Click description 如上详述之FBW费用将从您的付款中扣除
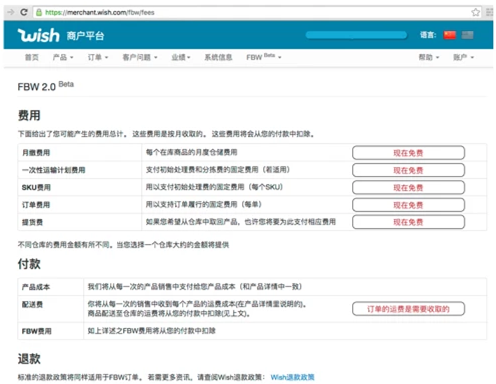This screenshot has height=384, width=496. 151,331
